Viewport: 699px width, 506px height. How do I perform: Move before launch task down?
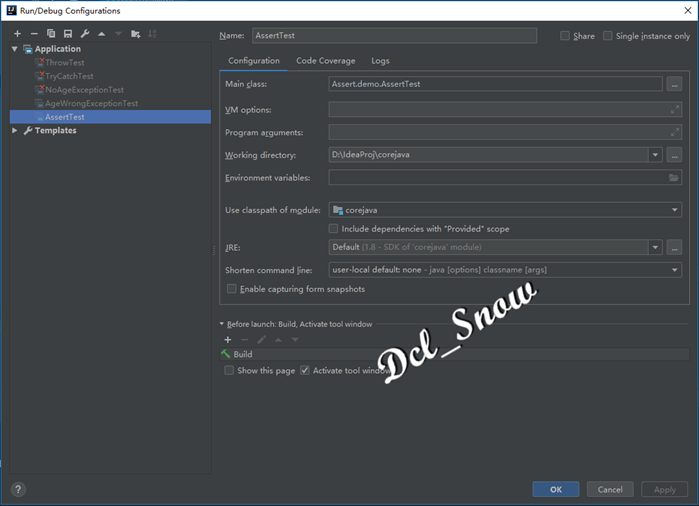(x=295, y=340)
